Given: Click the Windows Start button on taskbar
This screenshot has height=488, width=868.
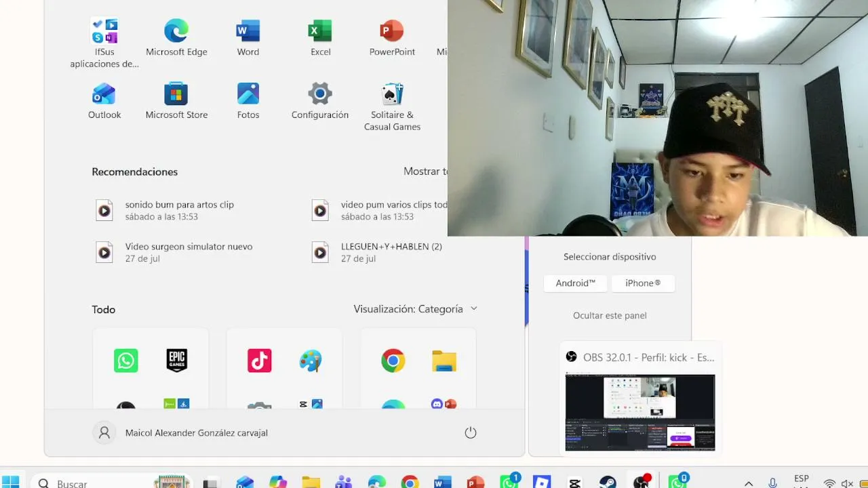Looking at the screenshot, I should pyautogui.click(x=10, y=481).
